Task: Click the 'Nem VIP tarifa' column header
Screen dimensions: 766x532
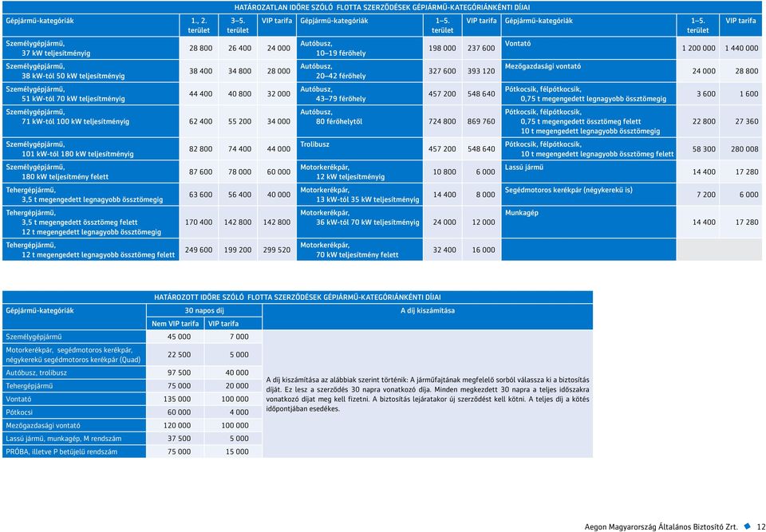Action: (176, 323)
